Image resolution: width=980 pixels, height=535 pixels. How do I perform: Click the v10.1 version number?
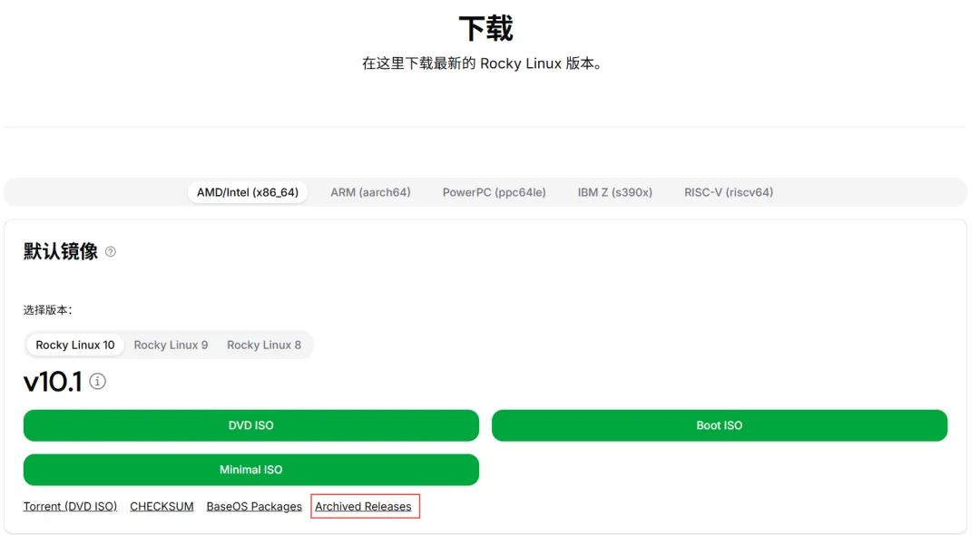[x=53, y=382]
